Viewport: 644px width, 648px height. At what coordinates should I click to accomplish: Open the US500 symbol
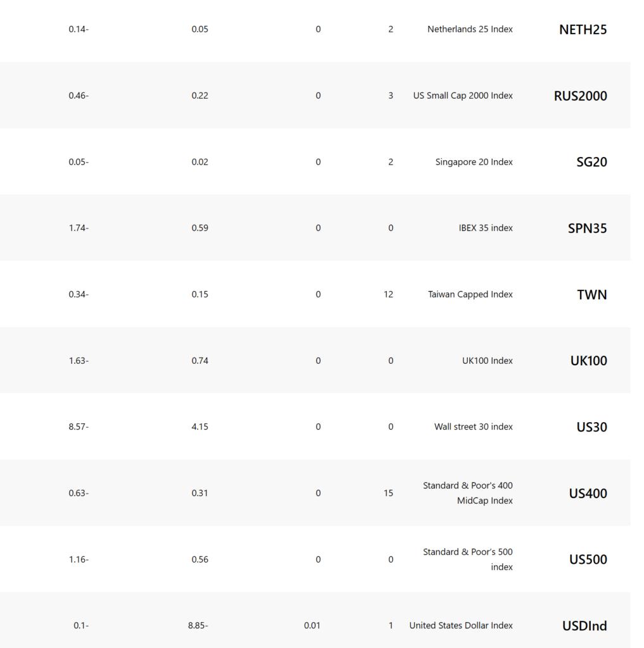click(x=588, y=559)
